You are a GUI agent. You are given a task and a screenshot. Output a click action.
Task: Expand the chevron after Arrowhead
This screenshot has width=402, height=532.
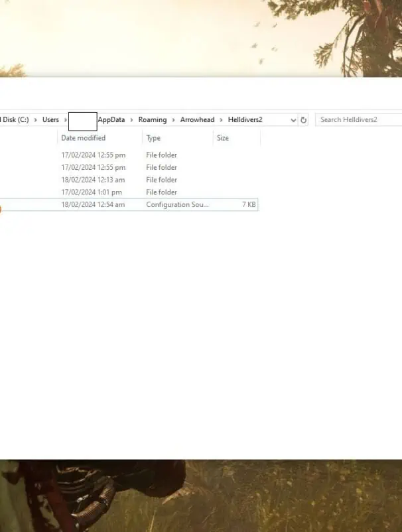(x=221, y=120)
